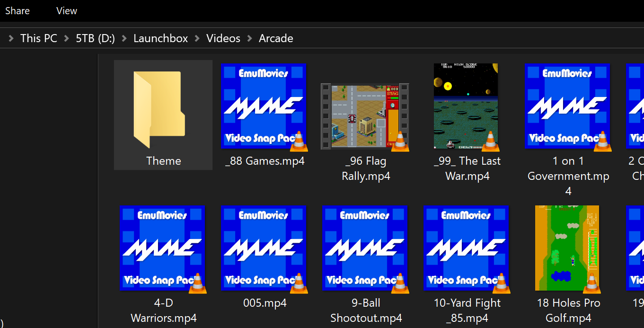Expand the chevron after Videos

(250, 38)
